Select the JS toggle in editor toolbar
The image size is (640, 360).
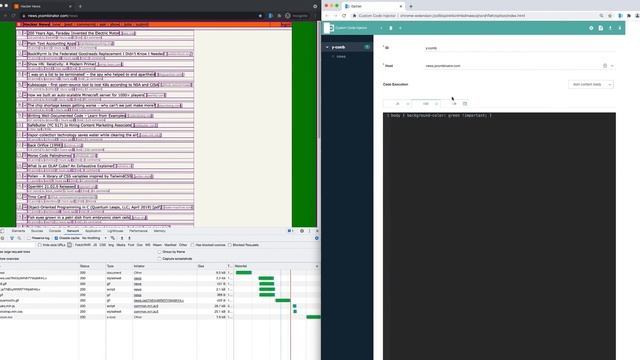(x=397, y=104)
